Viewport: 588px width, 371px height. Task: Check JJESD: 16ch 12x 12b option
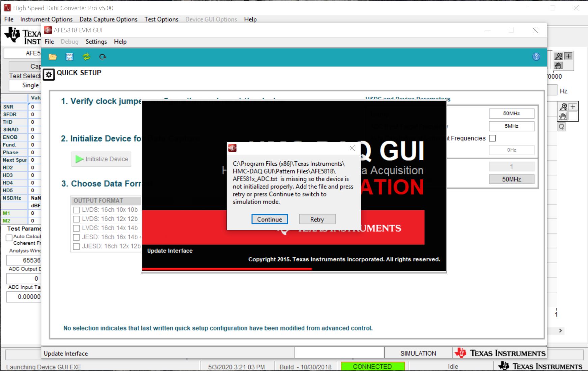pyautogui.click(x=76, y=246)
